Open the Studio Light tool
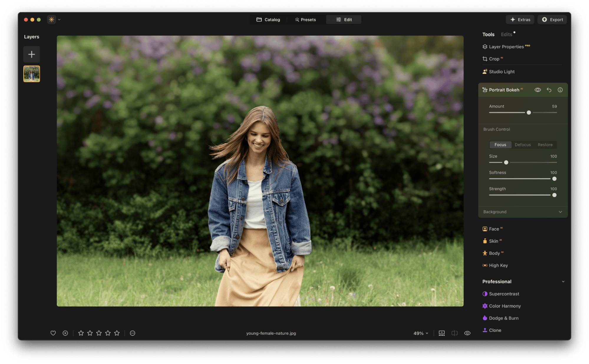 pos(501,72)
